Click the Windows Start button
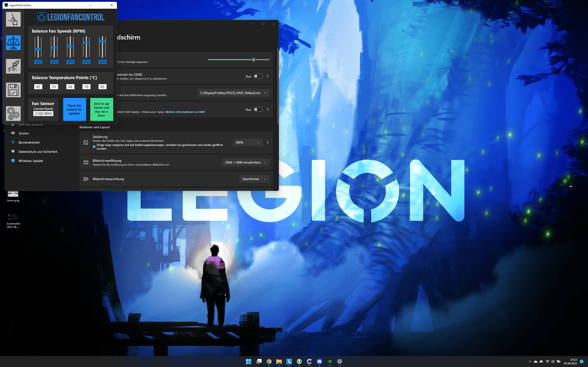This screenshot has height=367, width=588. click(249, 361)
